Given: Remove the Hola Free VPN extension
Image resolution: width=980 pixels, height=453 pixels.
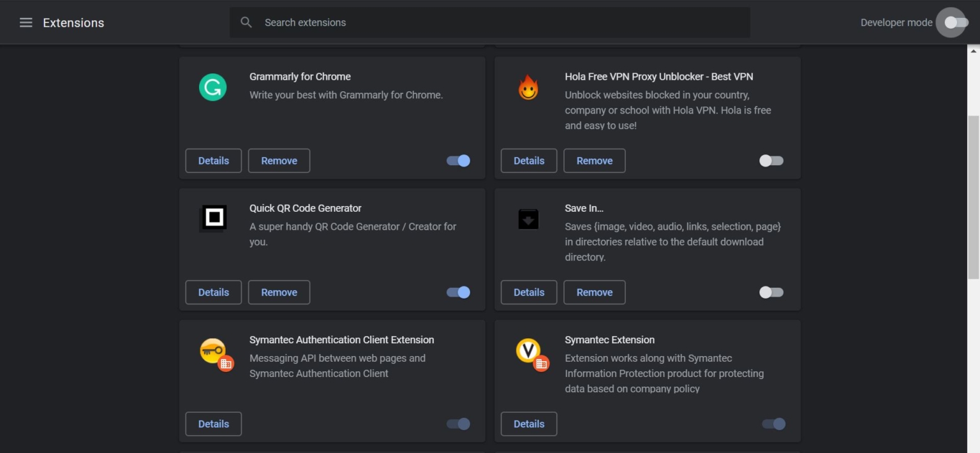Looking at the screenshot, I should pos(594,160).
